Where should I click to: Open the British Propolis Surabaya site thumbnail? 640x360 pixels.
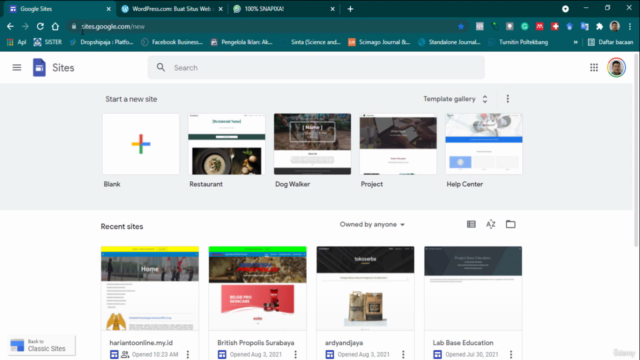coord(258,288)
